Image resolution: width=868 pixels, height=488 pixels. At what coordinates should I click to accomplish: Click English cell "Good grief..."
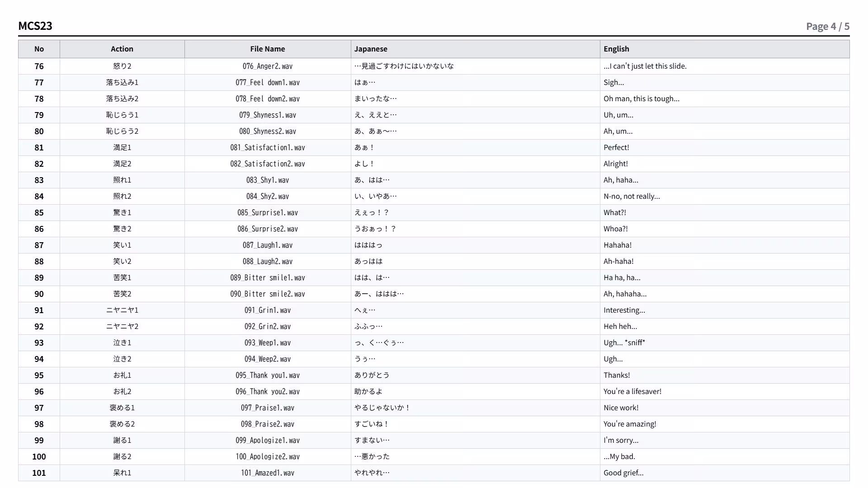725,473
